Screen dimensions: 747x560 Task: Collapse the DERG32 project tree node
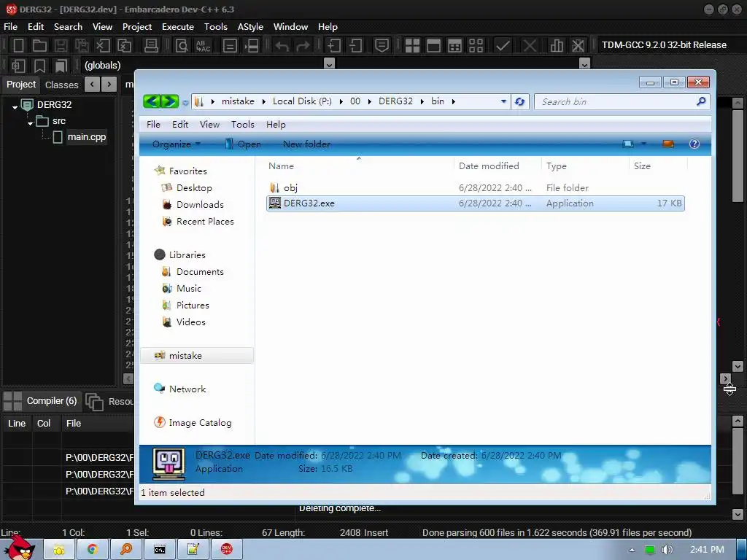tap(15, 107)
